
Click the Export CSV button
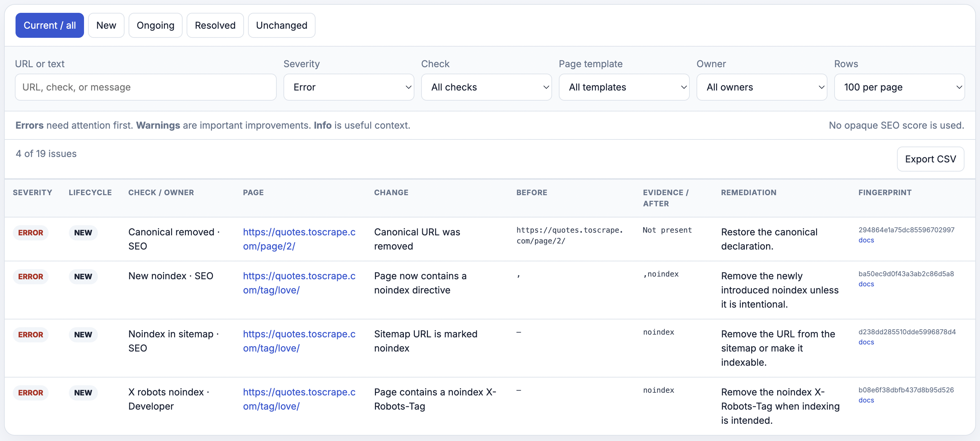coord(930,159)
